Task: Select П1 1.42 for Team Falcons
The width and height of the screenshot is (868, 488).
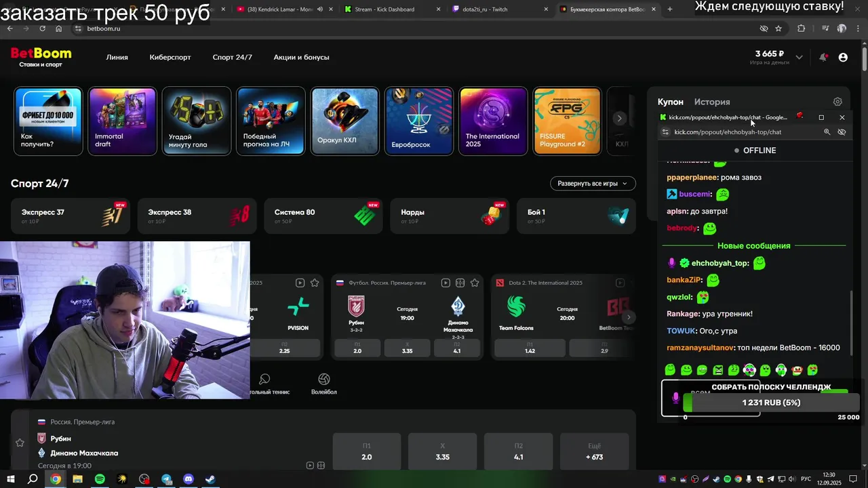Action: point(530,348)
